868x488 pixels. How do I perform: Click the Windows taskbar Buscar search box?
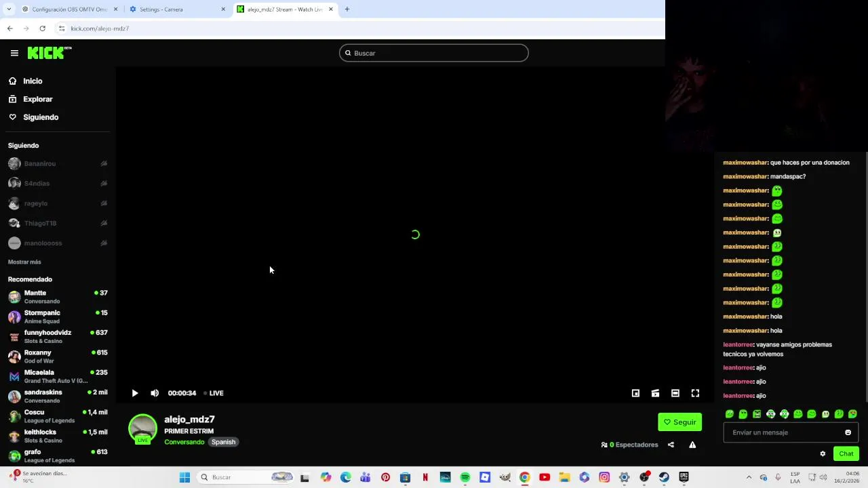(x=246, y=477)
